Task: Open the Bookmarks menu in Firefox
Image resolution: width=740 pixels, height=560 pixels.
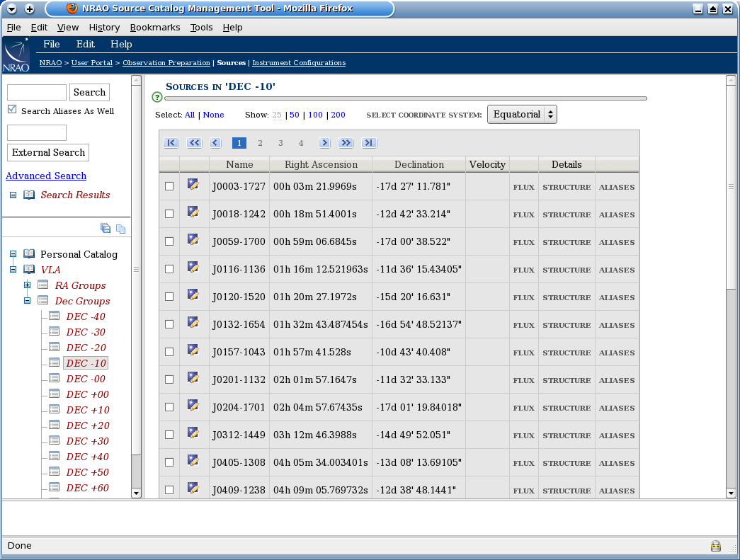Action: click(155, 27)
